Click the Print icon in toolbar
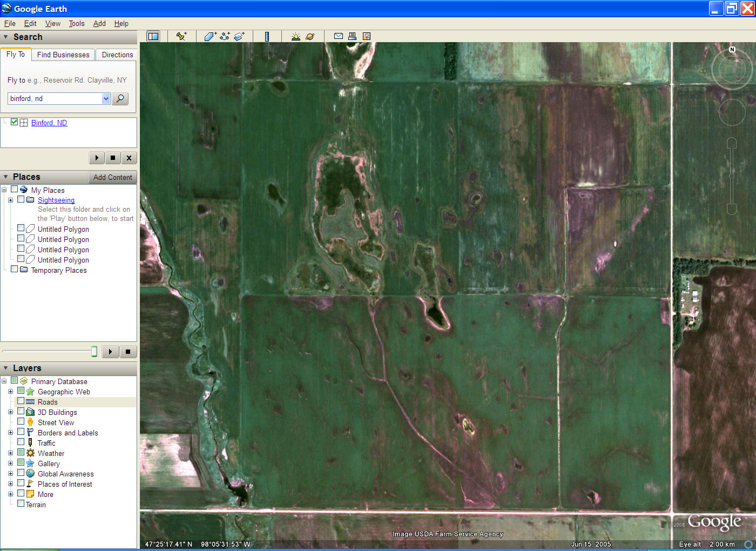The width and height of the screenshot is (756, 551). [352, 36]
